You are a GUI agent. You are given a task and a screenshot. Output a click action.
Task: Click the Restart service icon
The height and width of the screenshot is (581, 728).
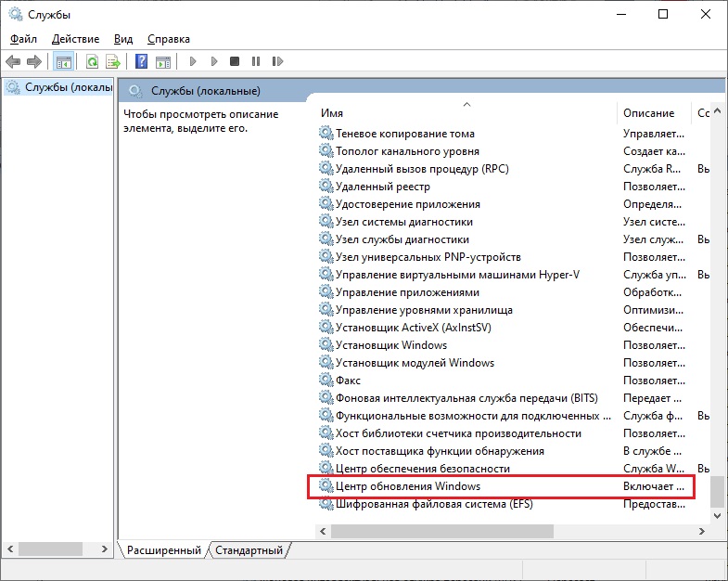pyautogui.click(x=277, y=61)
